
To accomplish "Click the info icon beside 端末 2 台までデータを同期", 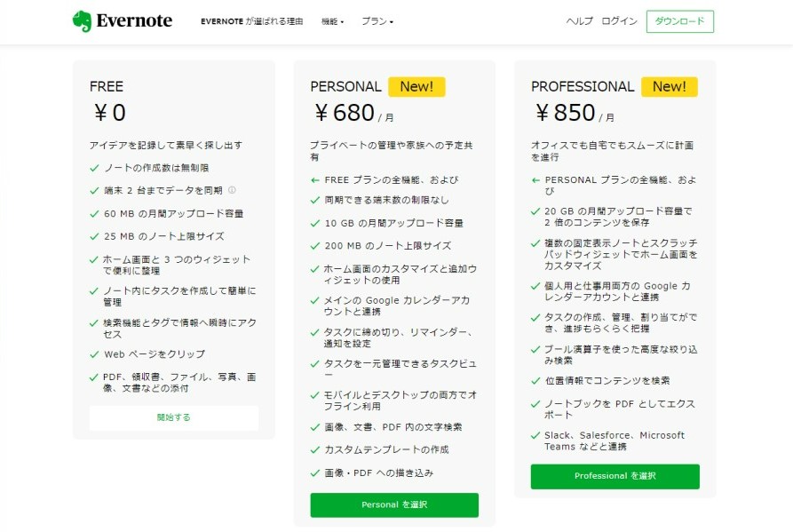I will point(232,190).
